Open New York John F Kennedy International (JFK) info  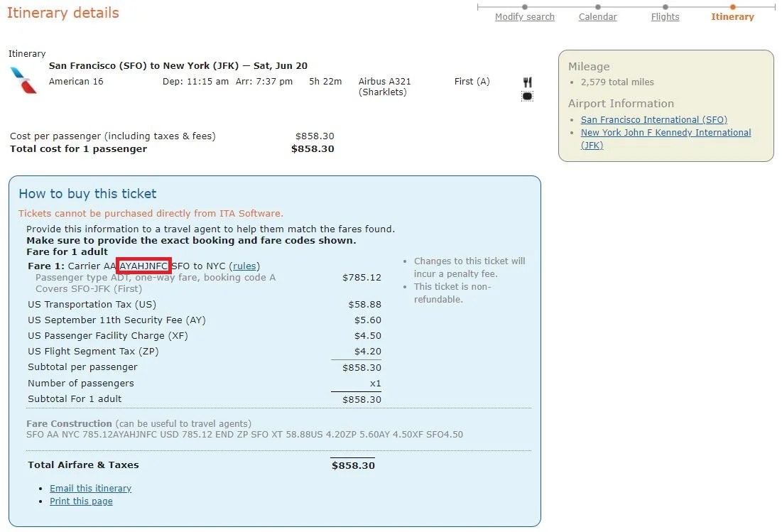(666, 132)
